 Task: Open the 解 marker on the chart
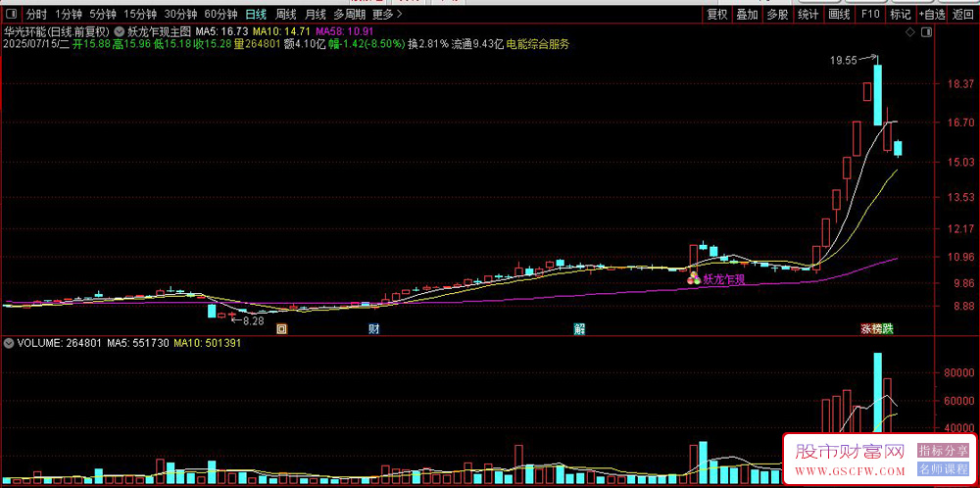[x=579, y=329]
